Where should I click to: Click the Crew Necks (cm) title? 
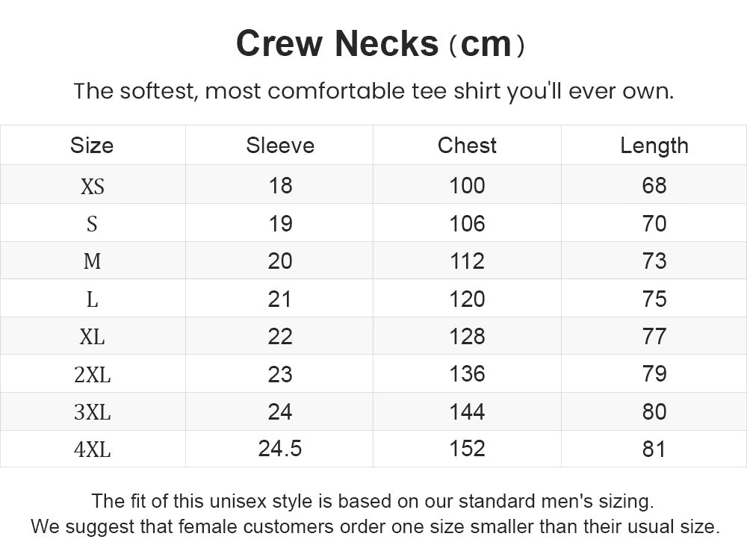pyautogui.click(x=380, y=44)
